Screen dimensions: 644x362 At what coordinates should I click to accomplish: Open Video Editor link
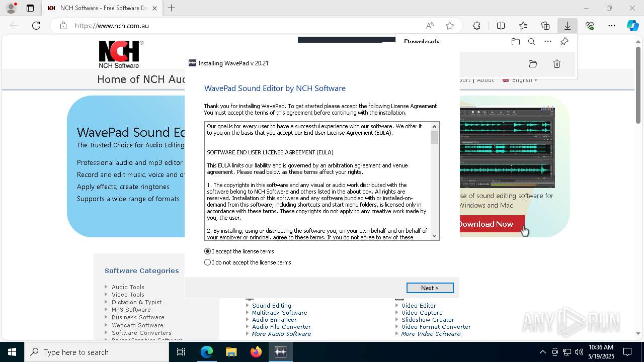(419, 306)
